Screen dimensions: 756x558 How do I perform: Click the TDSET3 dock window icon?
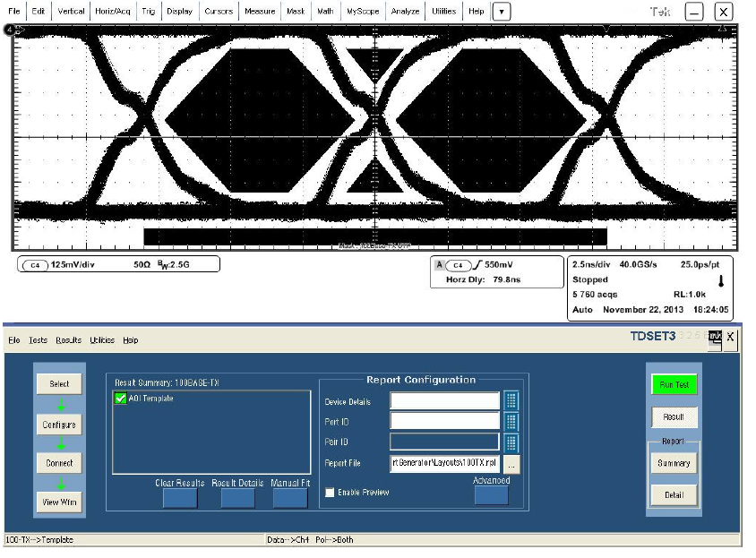(715, 339)
